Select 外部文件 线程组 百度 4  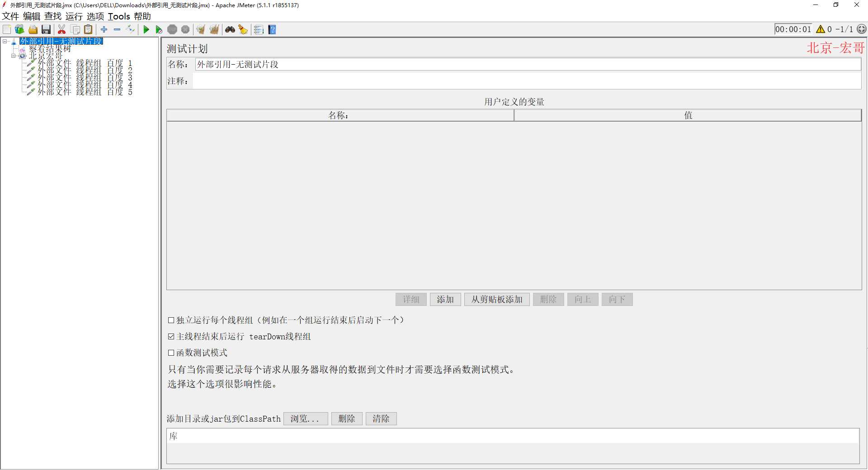click(85, 85)
